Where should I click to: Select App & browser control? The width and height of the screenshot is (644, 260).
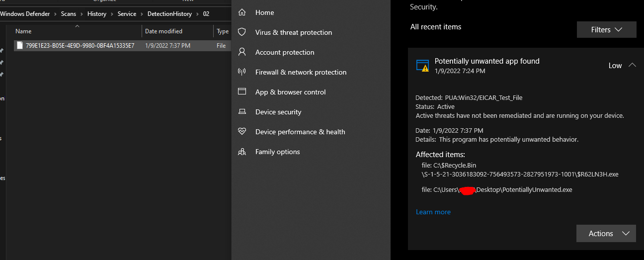coord(291,92)
